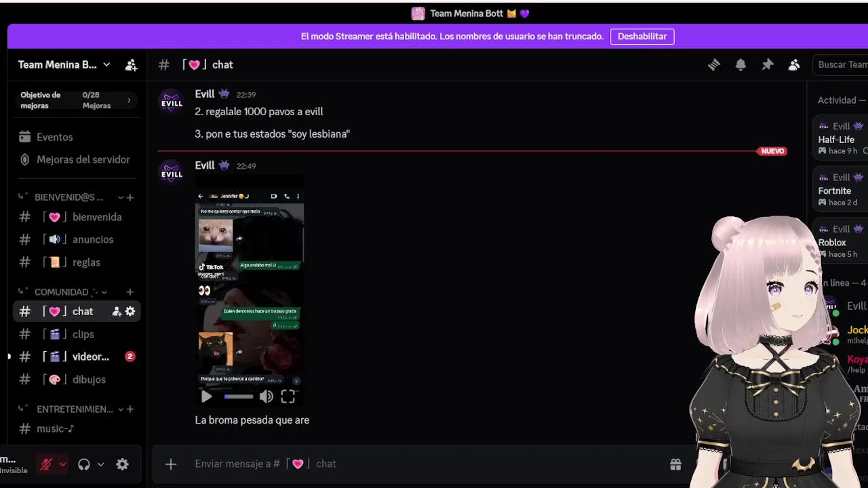This screenshot has width=868, height=488.
Task: Expand Team Menina server name dropdown
Action: [64, 65]
